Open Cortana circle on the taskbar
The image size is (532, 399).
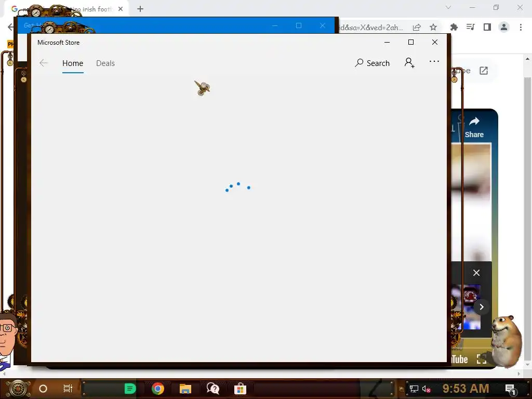click(43, 389)
